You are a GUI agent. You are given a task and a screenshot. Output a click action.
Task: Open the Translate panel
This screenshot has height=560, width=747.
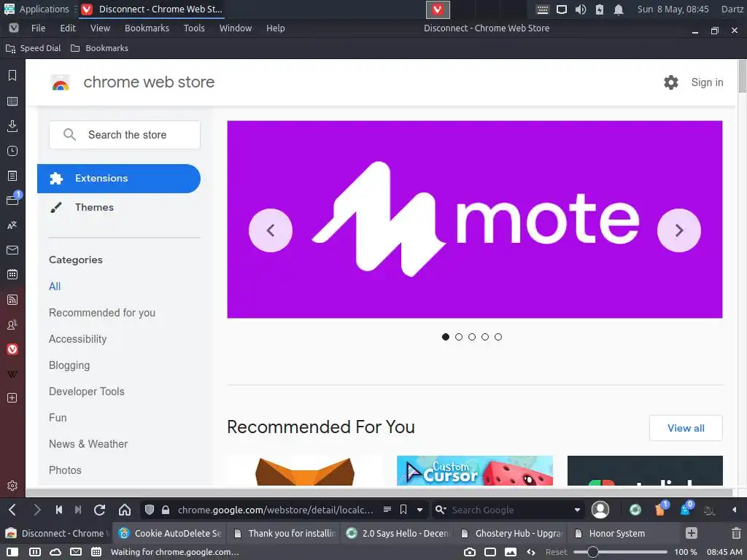12,225
